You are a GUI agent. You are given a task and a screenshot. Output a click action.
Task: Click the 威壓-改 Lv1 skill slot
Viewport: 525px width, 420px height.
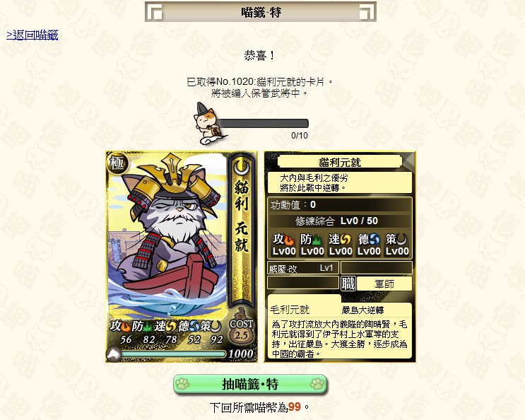pos(303,268)
